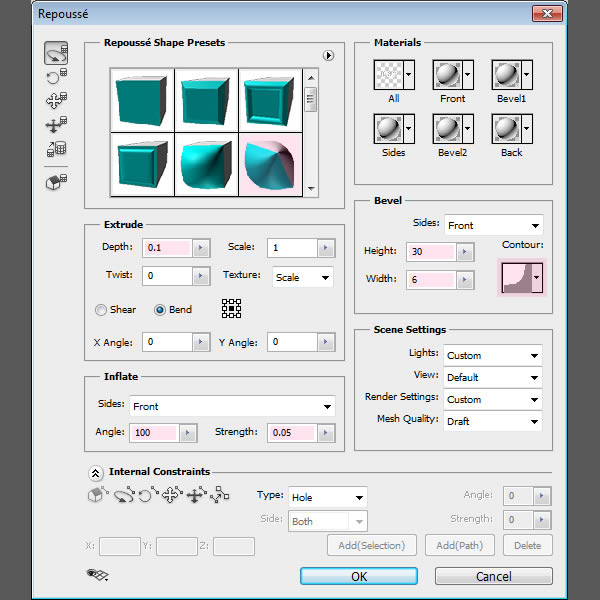This screenshot has height=600, width=600.
Task: Expand the Inflate Sides dropdown
Action: coord(231,407)
